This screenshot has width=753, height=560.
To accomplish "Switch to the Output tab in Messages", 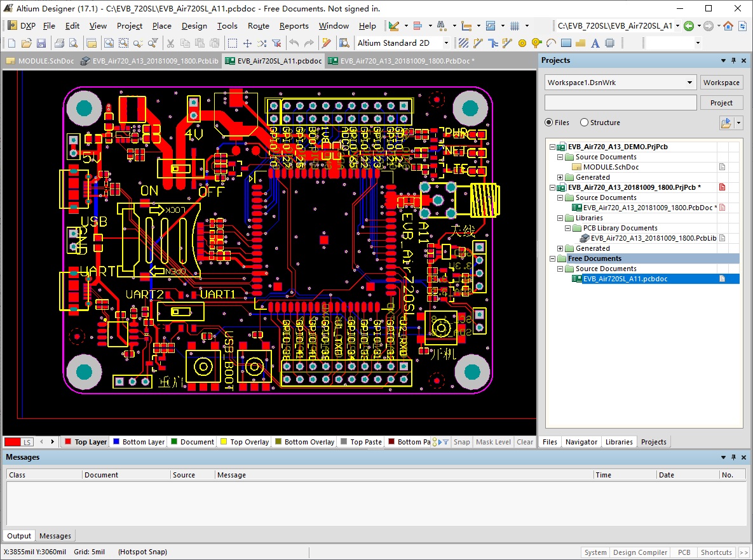I will (x=19, y=536).
